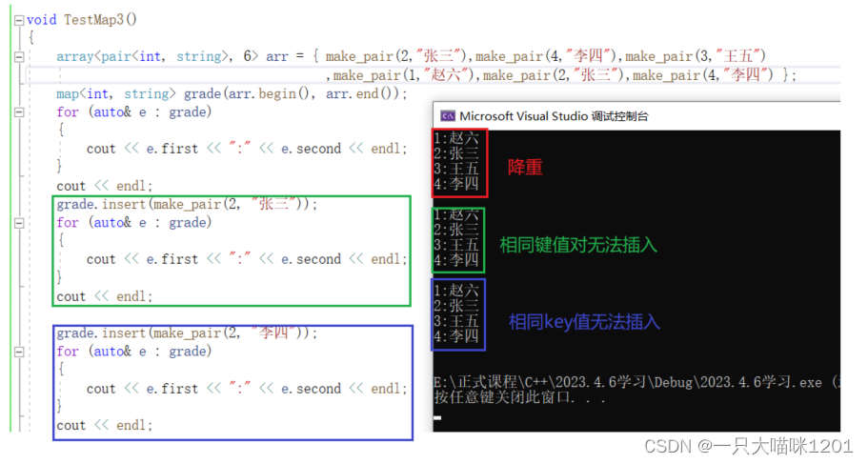
Task: Select the red 降重 annotation text
Action: 525,167
